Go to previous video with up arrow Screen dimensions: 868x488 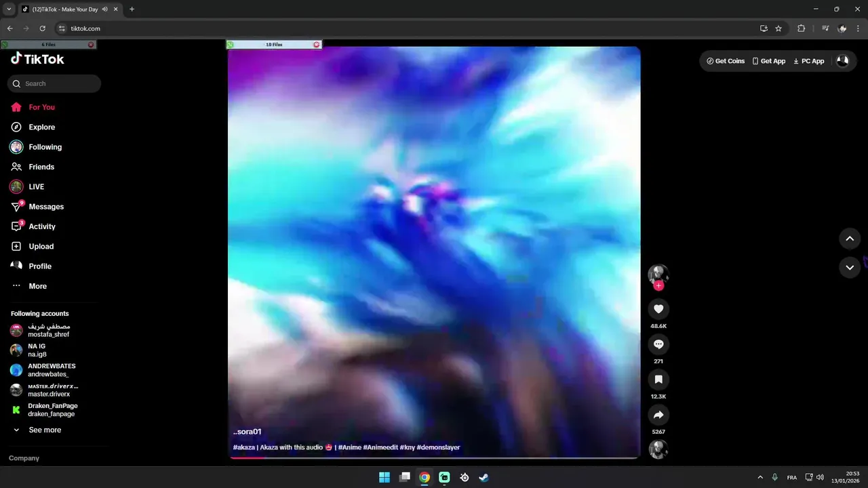(850, 239)
